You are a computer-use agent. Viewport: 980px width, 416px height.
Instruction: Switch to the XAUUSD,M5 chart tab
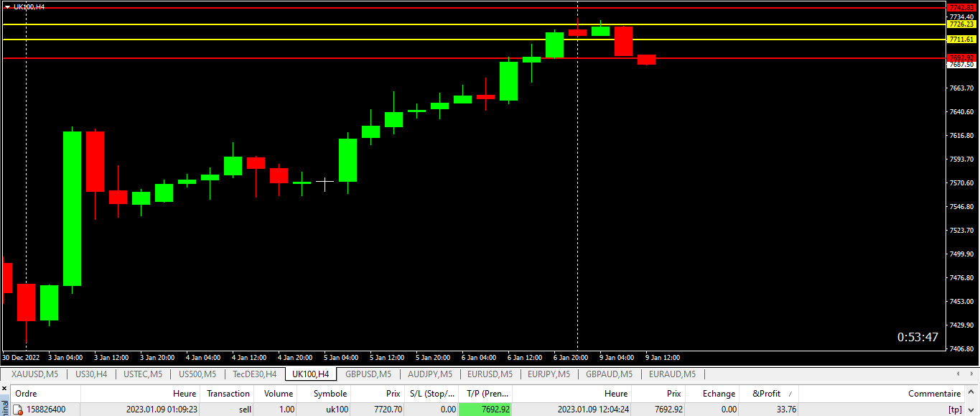[36, 374]
